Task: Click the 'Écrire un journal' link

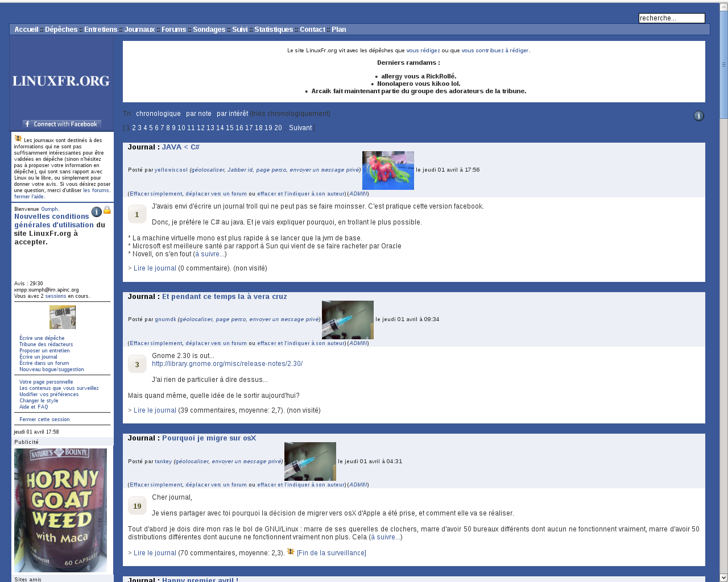Action: [x=38, y=357]
